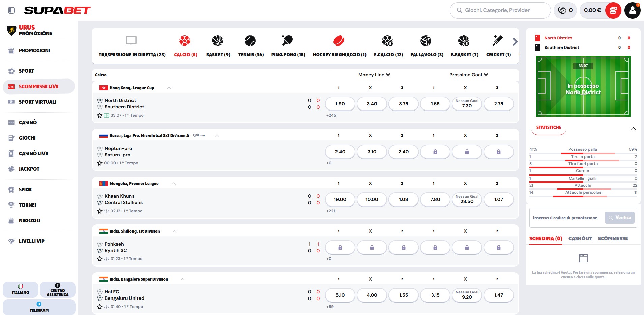Favorite the Pohkseh match star
Viewport: 644px width, 315px height.
[x=100, y=259]
